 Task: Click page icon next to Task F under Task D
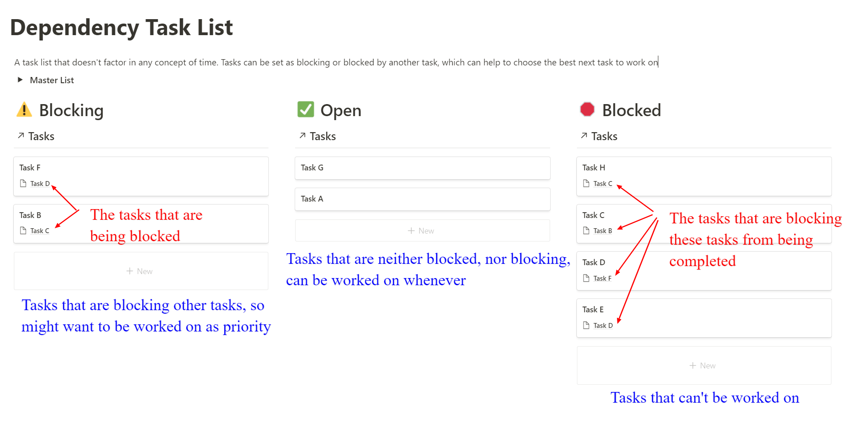click(586, 278)
